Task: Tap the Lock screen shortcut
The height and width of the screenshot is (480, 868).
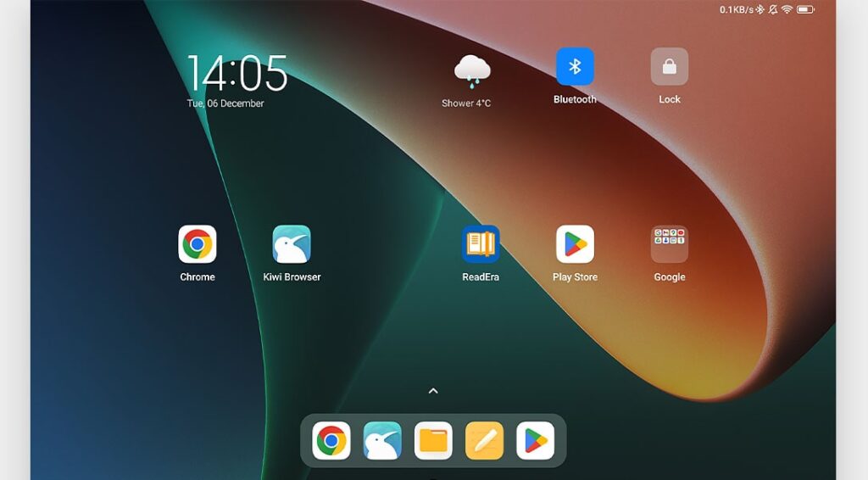Action: click(670, 66)
